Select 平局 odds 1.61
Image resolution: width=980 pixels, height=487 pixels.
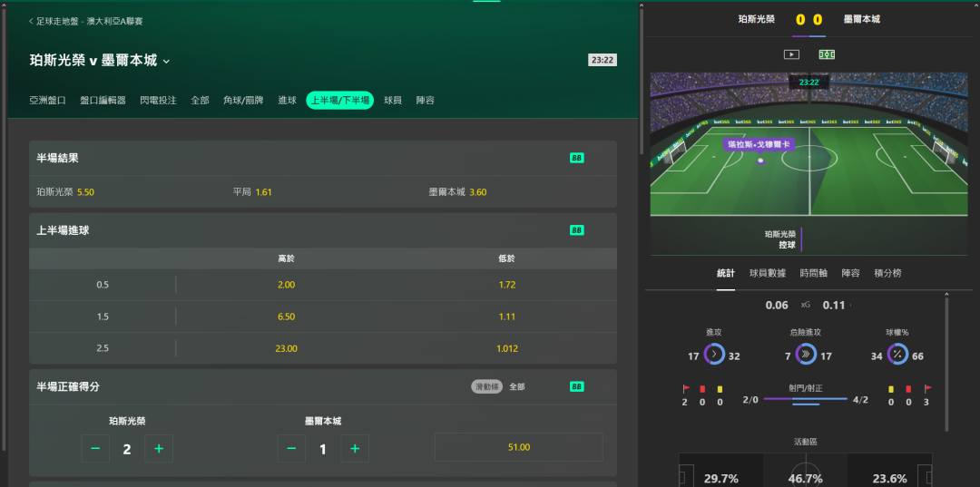[252, 191]
